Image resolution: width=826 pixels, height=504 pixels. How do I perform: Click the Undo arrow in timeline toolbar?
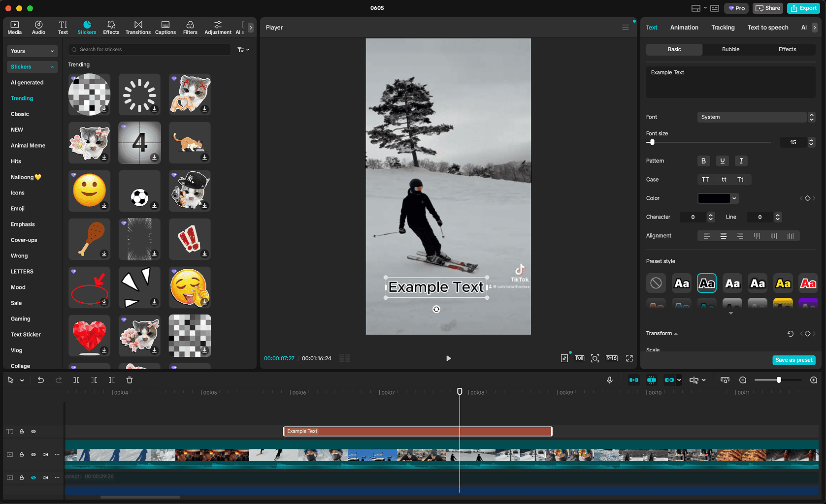tap(41, 380)
